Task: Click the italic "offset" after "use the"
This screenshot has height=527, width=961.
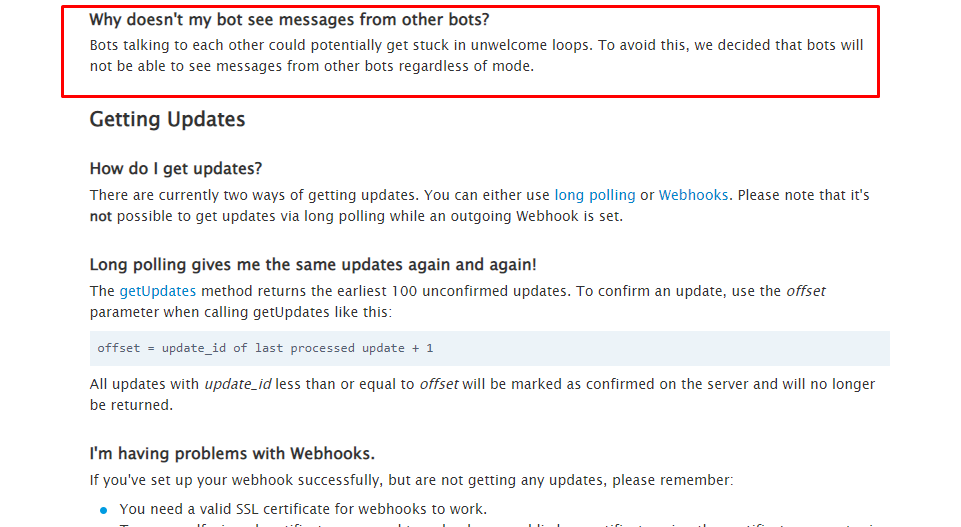Action: pyautogui.click(x=806, y=291)
